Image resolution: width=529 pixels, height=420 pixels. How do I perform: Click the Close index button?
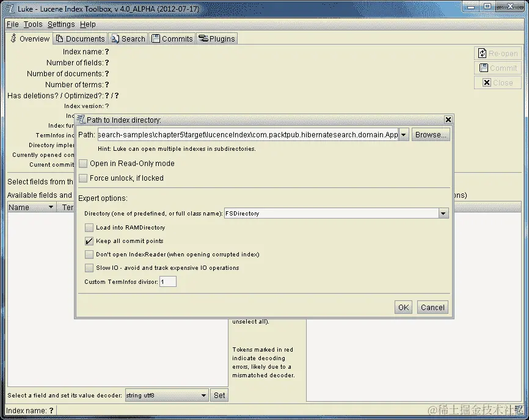498,82
